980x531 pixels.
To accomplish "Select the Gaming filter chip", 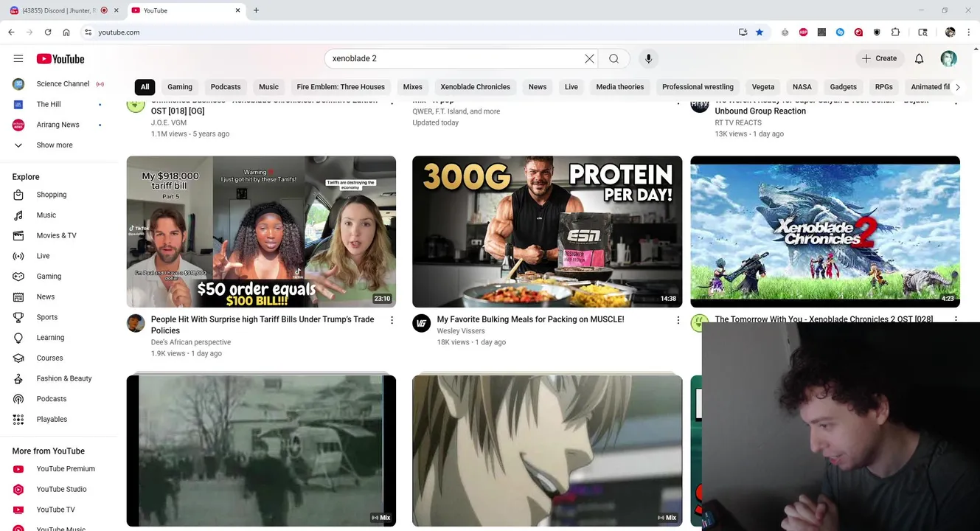I will (x=180, y=87).
